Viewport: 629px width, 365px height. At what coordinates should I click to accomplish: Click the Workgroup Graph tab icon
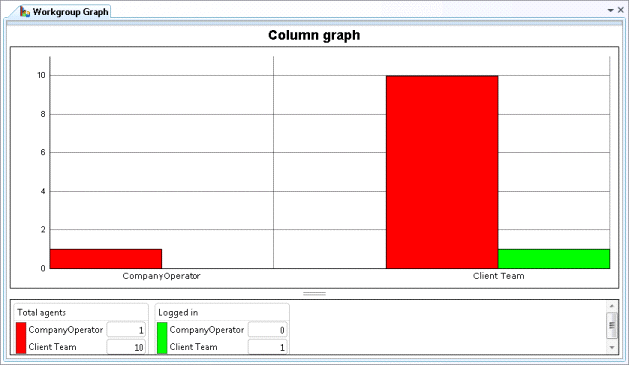(x=25, y=12)
